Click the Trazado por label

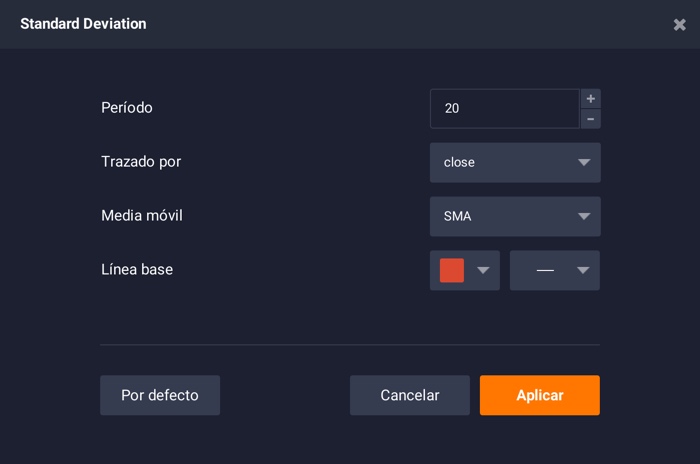(x=141, y=162)
